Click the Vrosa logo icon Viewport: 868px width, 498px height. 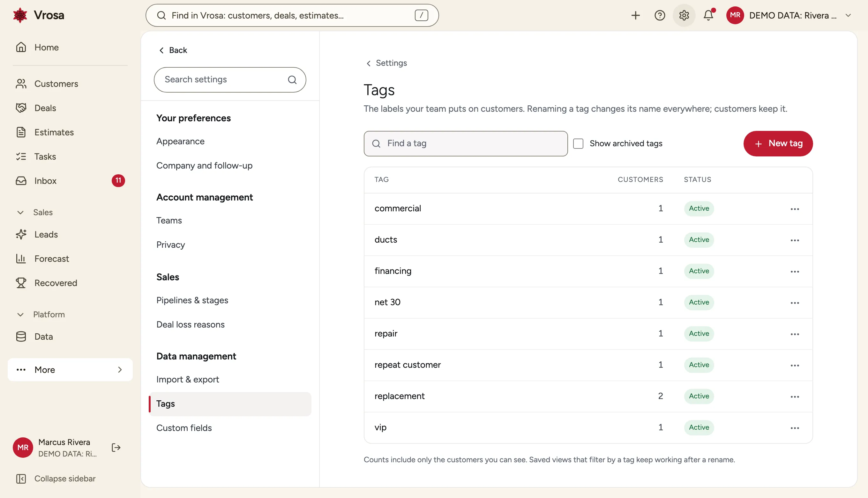20,15
